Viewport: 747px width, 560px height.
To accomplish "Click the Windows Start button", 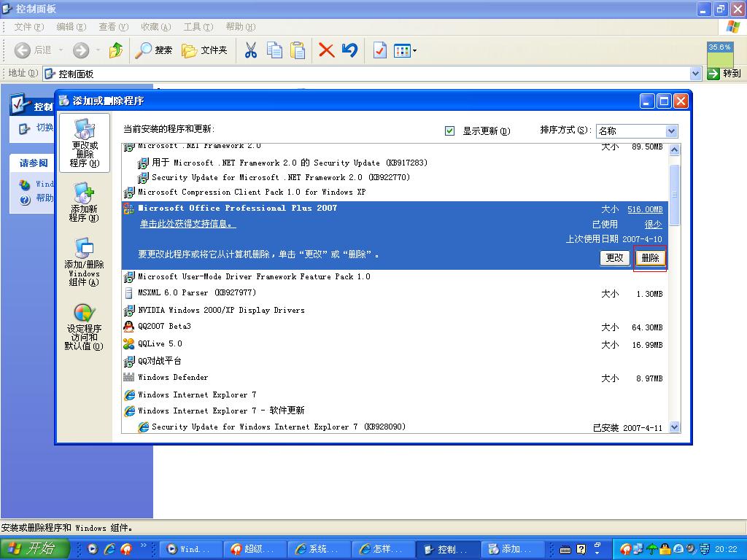I will coord(35,549).
